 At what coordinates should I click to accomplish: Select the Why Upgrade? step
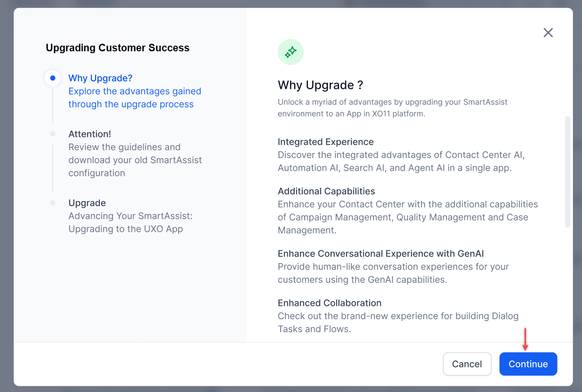point(100,78)
